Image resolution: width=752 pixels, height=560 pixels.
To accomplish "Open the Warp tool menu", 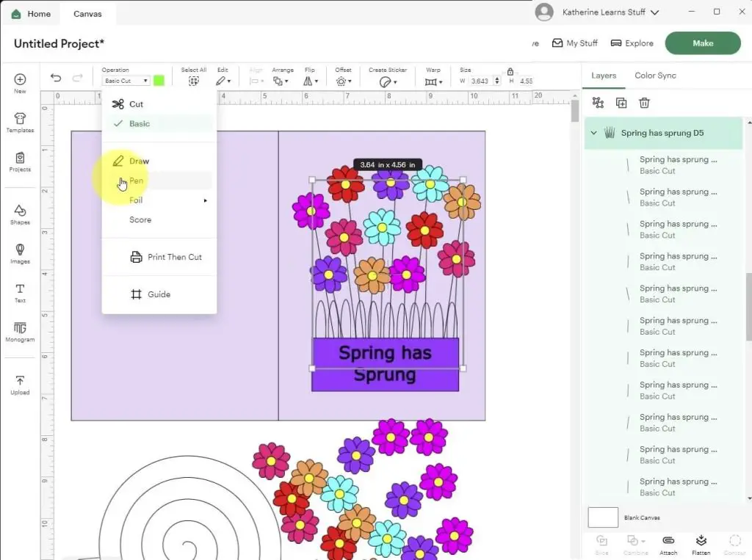I will pyautogui.click(x=433, y=81).
